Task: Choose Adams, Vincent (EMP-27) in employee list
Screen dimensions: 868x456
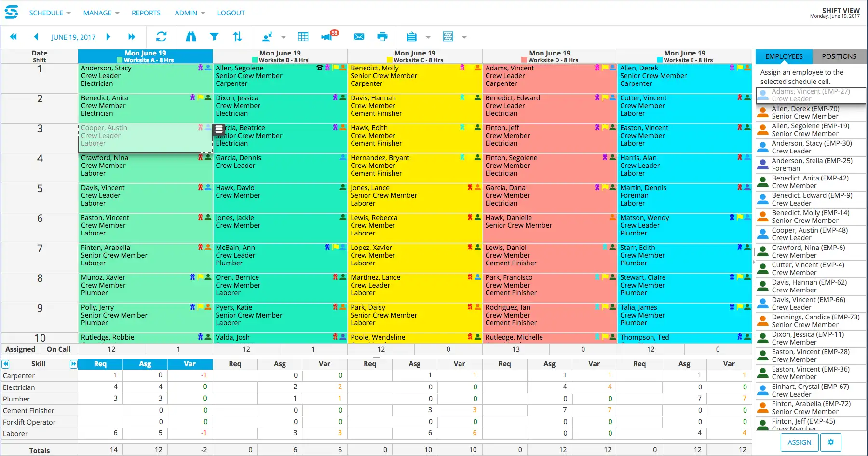Action: [x=811, y=95]
